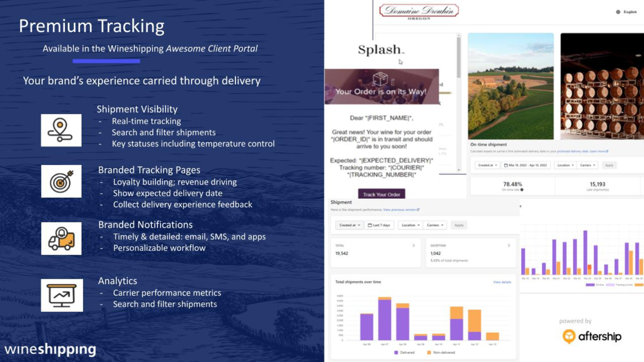Image resolution: width=644 pixels, height=362 pixels.
Task: Click the Shipment Visibility map pin icon
Action: click(61, 130)
